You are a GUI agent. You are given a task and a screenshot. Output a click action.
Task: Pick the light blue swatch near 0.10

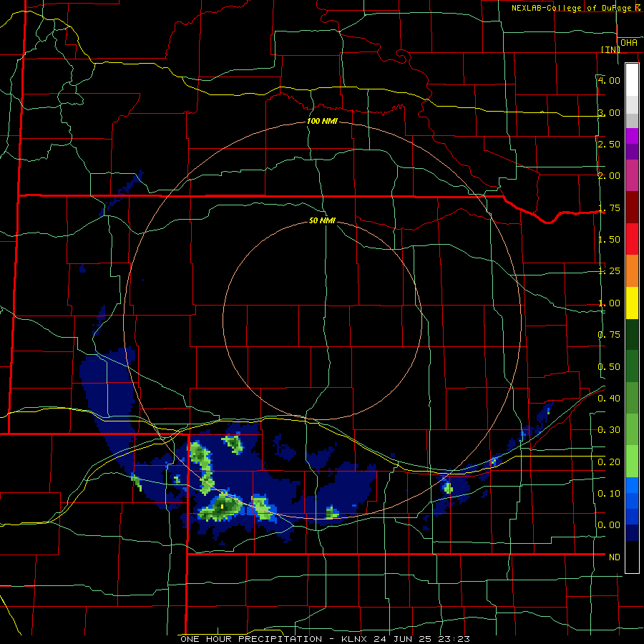click(x=632, y=485)
